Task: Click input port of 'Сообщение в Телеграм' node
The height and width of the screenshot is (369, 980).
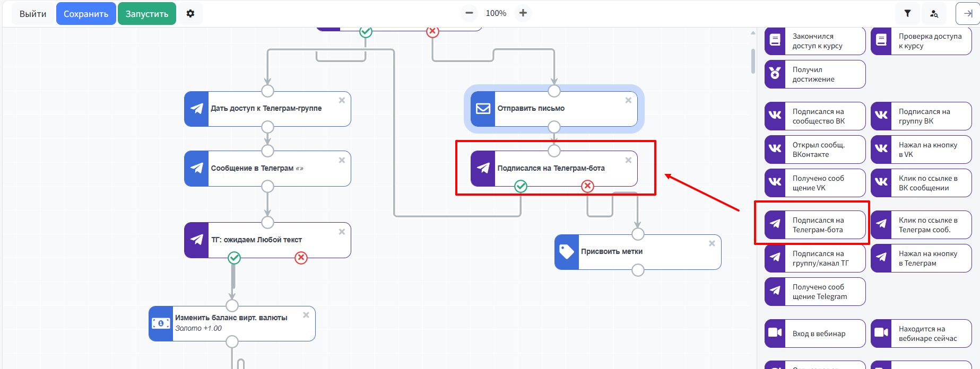Action: click(267, 151)
